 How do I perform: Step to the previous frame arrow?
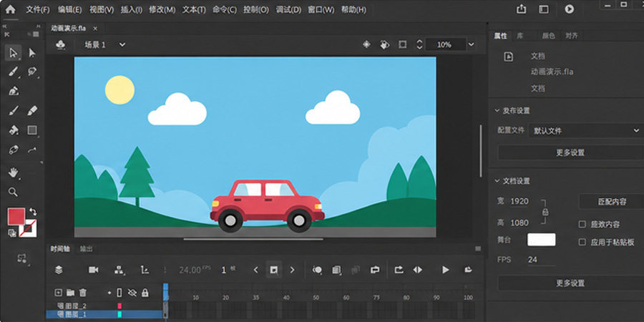click(x=255, y=270)
